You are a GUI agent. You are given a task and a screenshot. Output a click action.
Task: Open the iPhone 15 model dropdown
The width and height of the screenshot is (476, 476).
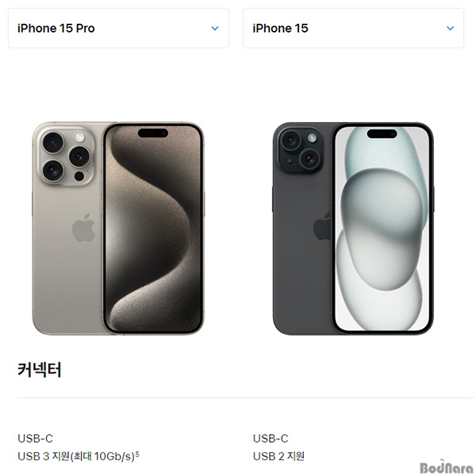(x=353, y=29)
